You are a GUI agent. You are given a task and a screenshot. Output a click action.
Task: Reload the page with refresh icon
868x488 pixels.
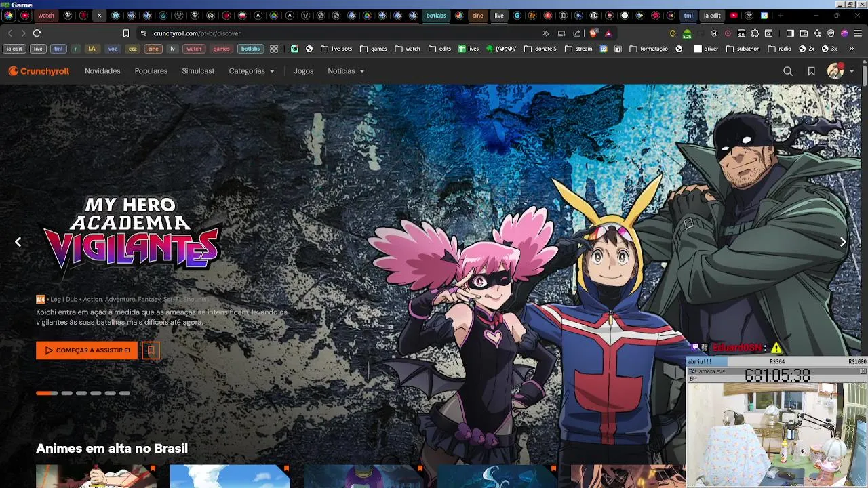tap(37, 33)
